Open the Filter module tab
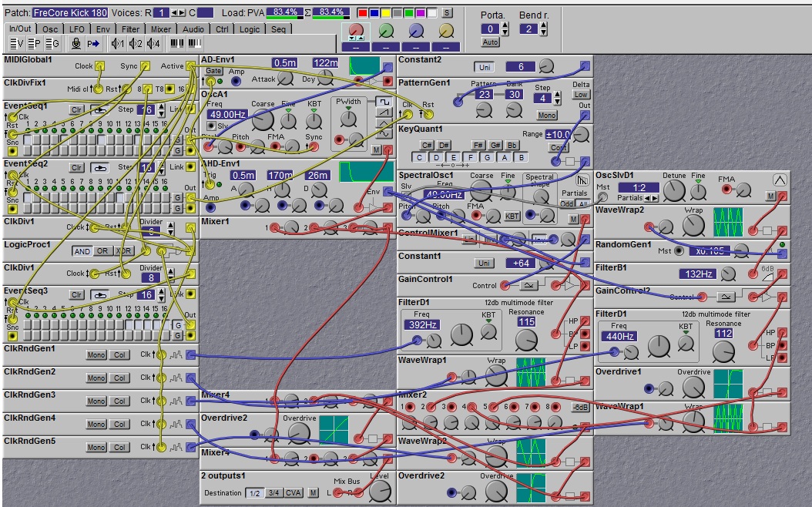 (130, 29)
